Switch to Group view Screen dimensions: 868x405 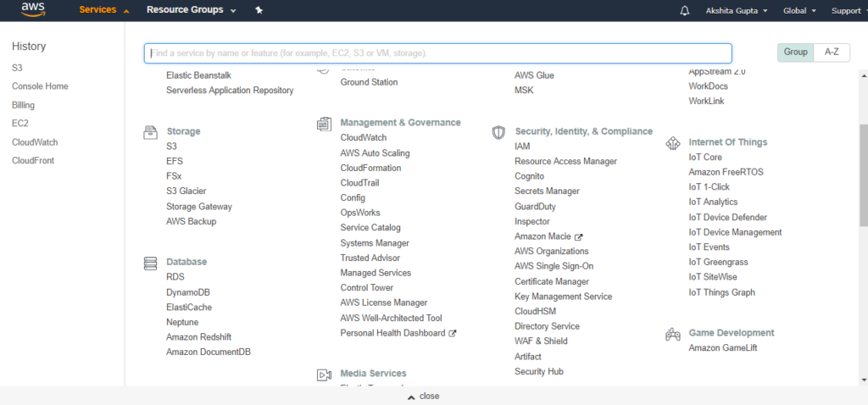[795, 52]
